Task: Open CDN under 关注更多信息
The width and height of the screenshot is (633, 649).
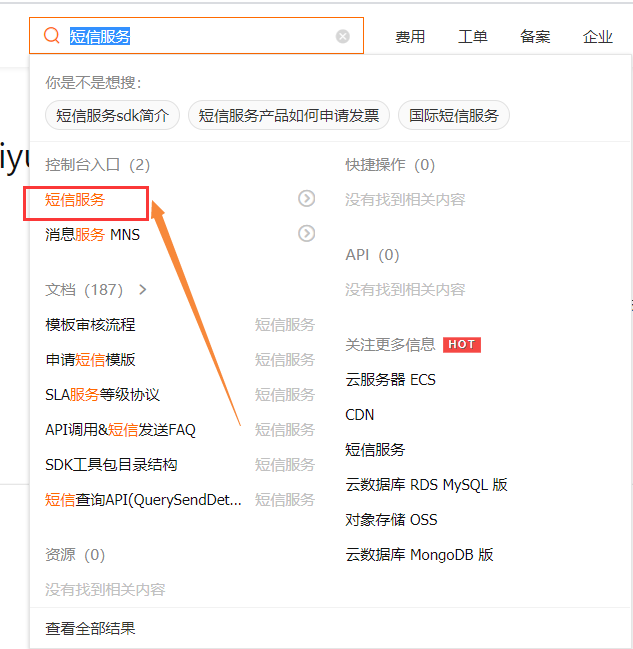Action: (x=360, y=414)
